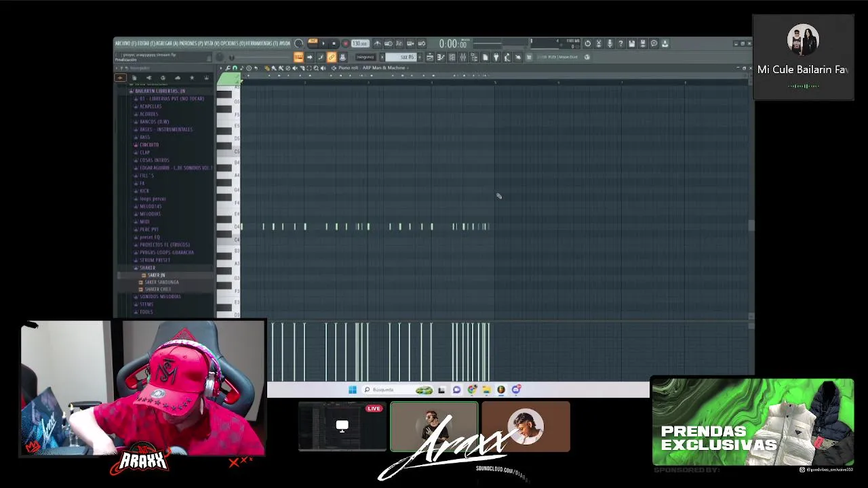Toggle overdub/blend recording icon

(x=411, y=43)
